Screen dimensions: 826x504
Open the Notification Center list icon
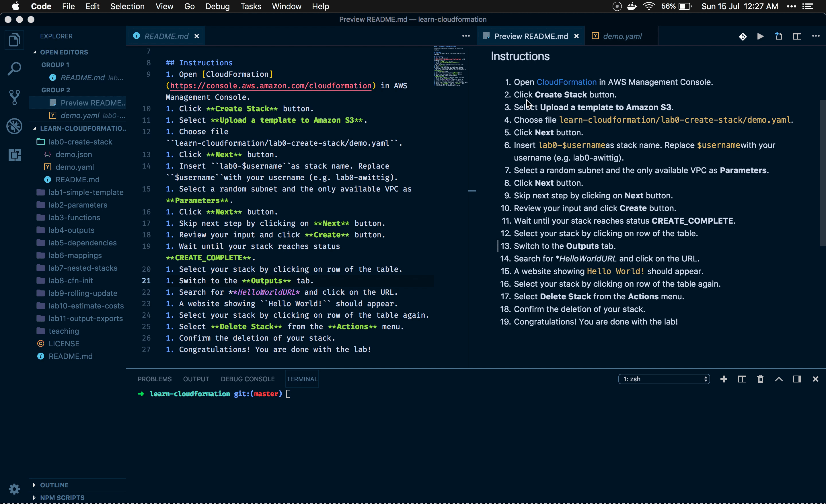(808, 6)
